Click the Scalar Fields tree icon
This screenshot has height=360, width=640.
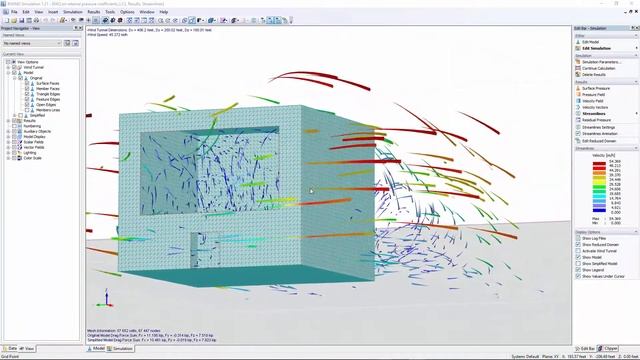(20, 142)
